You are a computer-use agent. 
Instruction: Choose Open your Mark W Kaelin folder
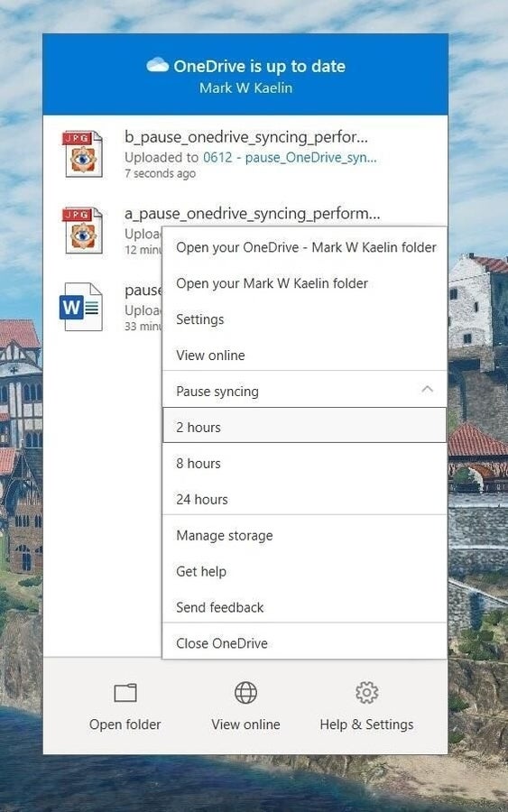coord(304,284)
